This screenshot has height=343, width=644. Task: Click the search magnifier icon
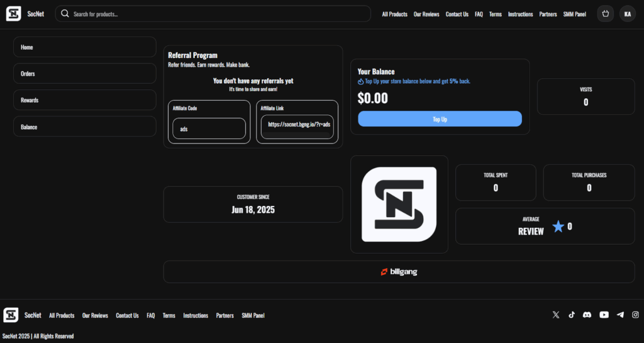pos(65,14)
